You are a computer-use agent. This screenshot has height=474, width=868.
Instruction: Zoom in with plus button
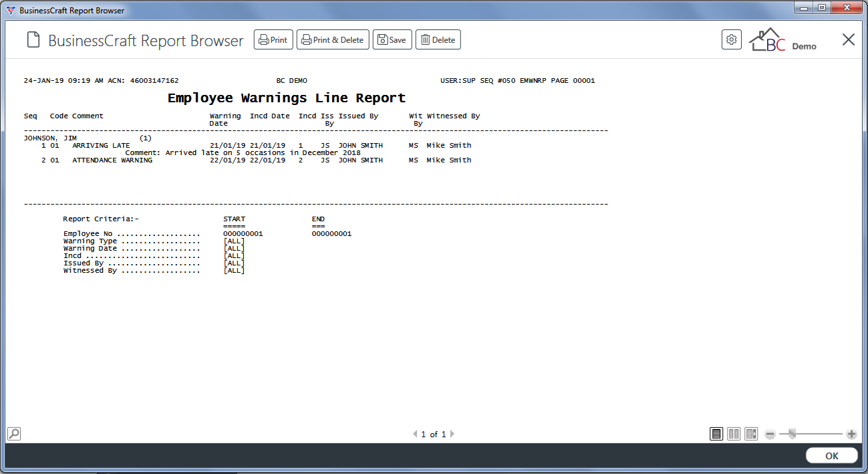coord(851,434)
